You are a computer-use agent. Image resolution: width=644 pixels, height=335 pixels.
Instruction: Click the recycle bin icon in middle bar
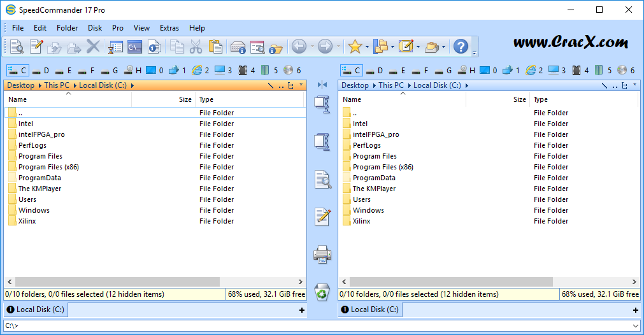(x=322, y=292)
